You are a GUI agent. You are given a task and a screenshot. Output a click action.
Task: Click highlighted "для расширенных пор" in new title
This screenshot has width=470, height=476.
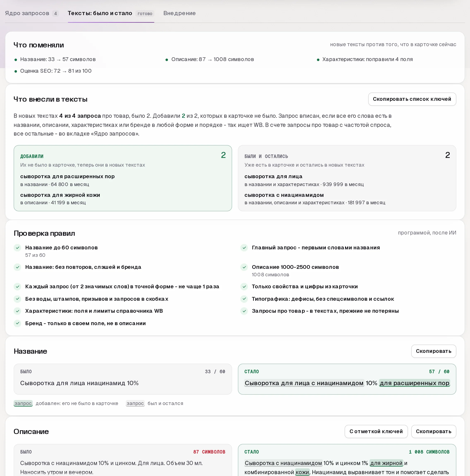(414, 383)
